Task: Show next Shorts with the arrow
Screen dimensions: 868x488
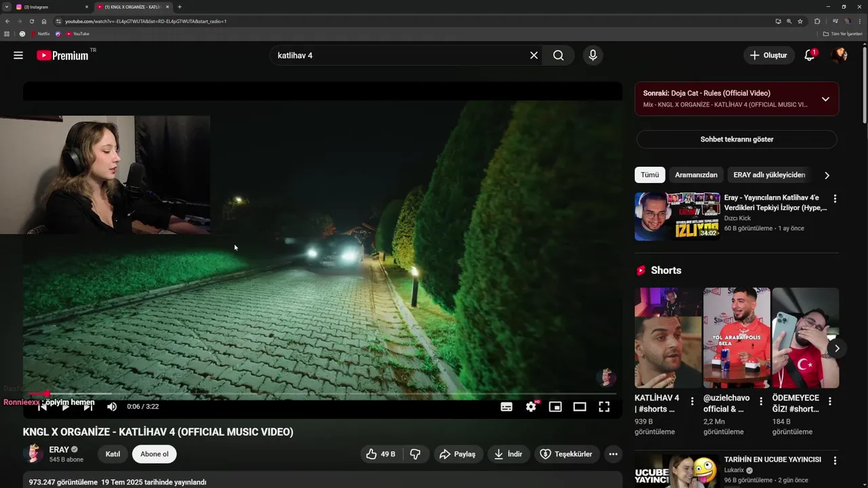Action: (x=837, y=348)
